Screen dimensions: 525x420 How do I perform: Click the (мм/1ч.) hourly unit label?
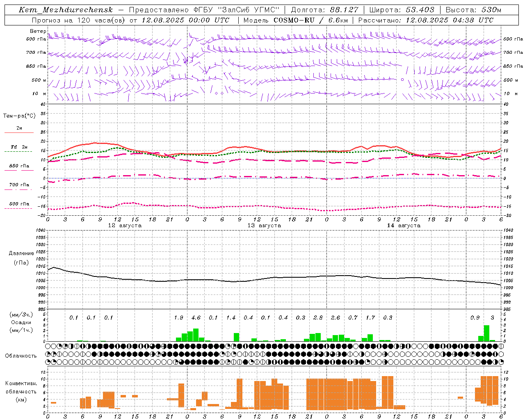tap(21, 330)
